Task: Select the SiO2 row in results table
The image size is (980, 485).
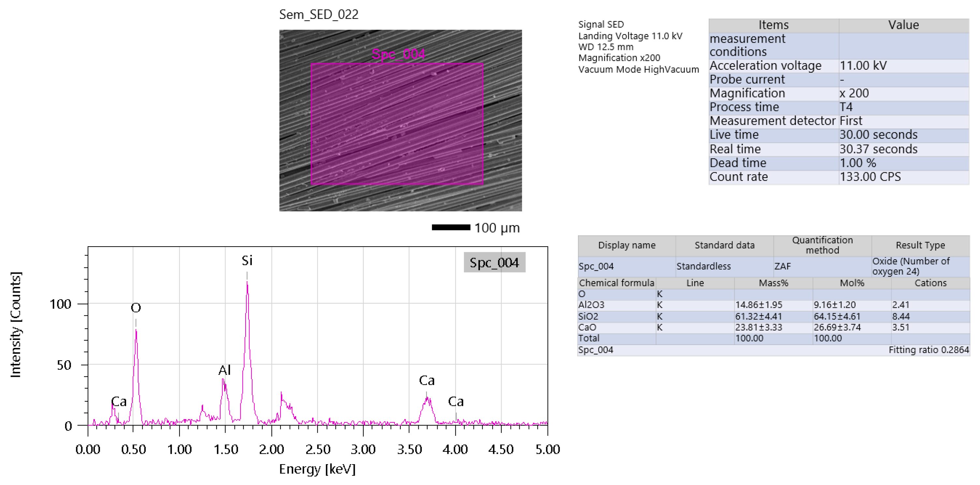Action: [x=588, y=316]
